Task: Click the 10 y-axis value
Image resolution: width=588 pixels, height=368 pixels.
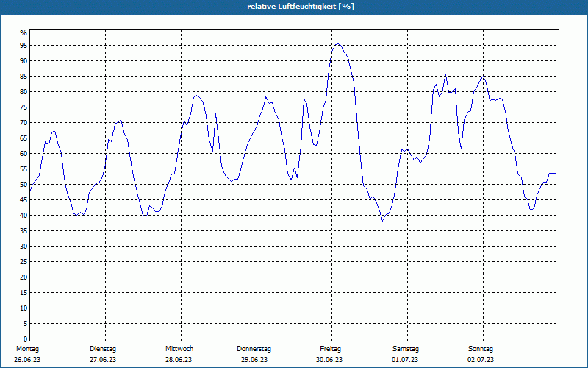Action: point(24,308)
